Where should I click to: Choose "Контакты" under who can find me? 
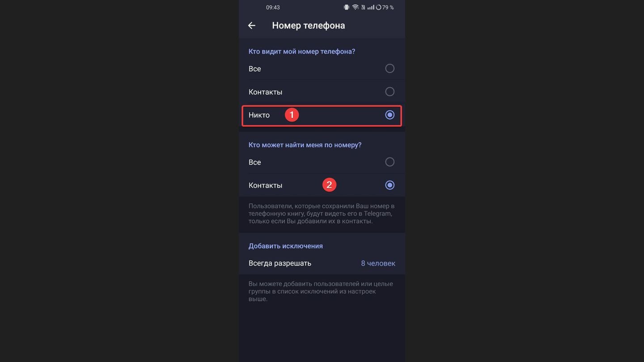tap(390, 185)
